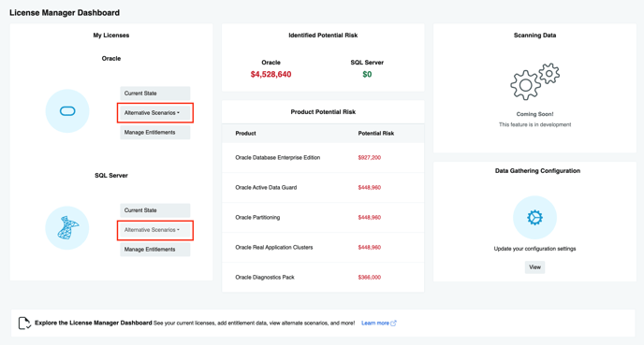This screenshot has height=345, width=644.
Task: Click the Data Gathering Configuration gear icon
Action: tap(534, 218)
